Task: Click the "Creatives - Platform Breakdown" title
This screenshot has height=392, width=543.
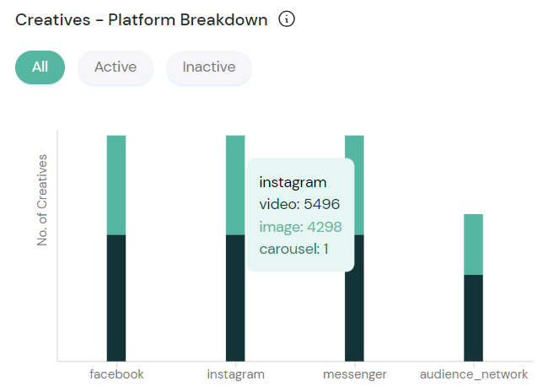Action: 141,19
